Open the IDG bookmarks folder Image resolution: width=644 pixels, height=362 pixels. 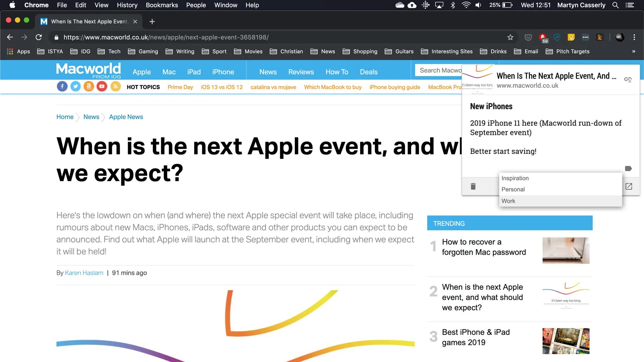coord(80,51)
